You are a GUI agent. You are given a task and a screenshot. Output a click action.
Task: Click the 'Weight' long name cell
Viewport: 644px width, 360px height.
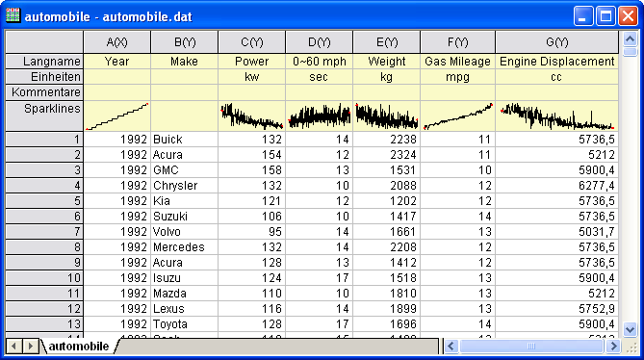pyautogui.click(x=386, y=62)
